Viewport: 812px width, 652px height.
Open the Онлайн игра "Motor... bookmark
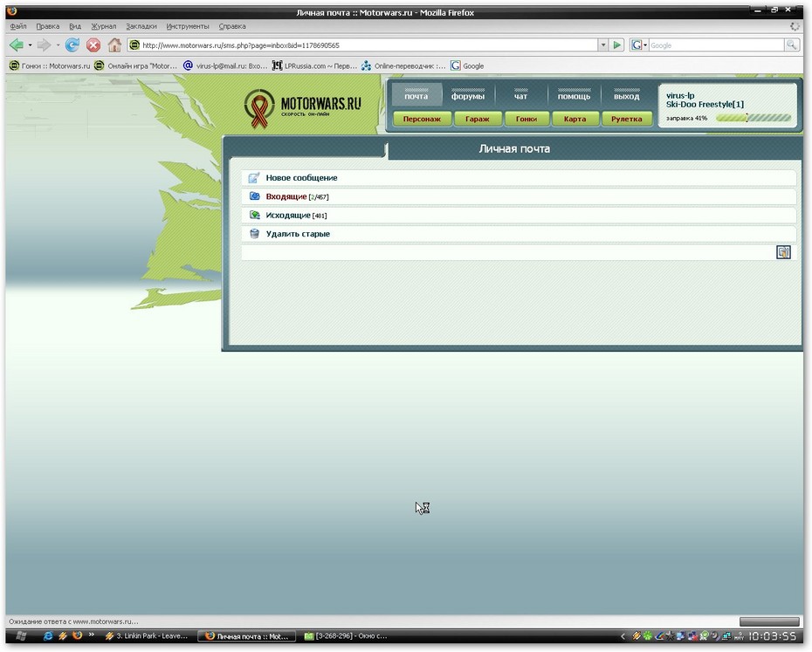[135, 65]
